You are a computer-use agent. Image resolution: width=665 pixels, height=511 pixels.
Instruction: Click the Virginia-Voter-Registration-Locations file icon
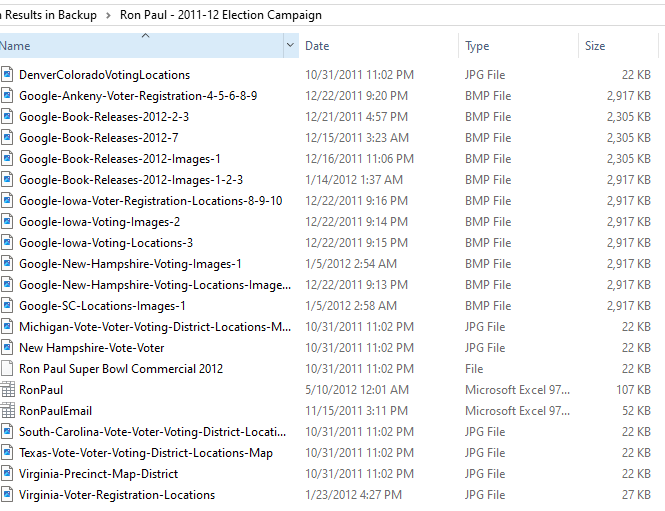coord(6,494)
